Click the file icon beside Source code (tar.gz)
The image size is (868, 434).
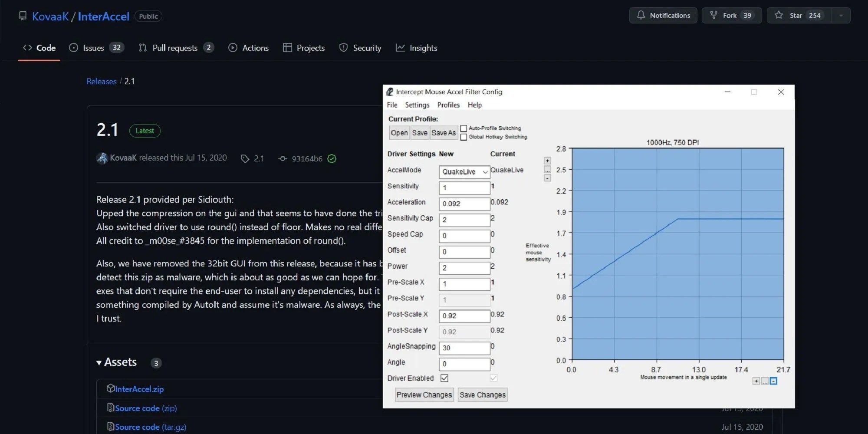click(111, 427)
